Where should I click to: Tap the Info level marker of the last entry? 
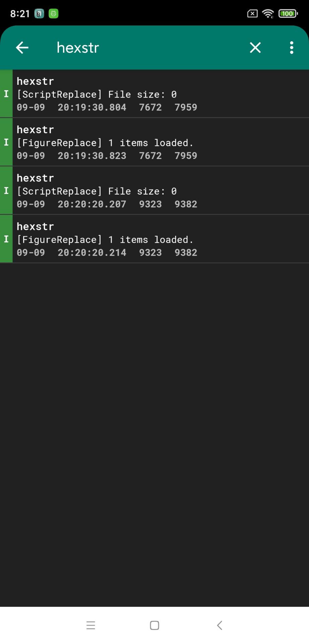click(x=6, y=239)
